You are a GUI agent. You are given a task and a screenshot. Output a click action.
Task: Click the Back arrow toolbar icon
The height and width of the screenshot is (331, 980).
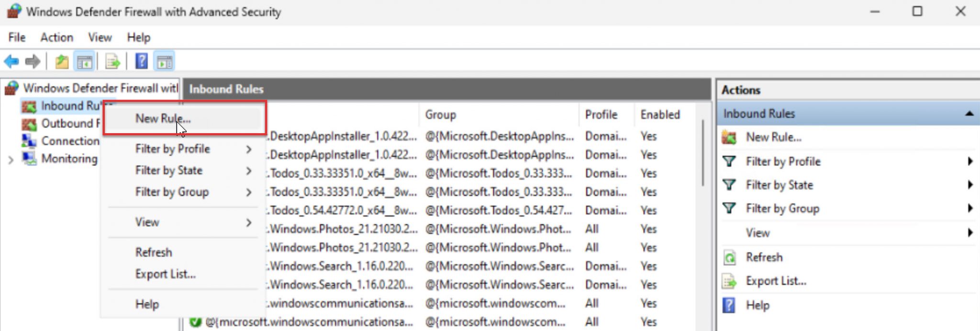[x=11, y=61]
